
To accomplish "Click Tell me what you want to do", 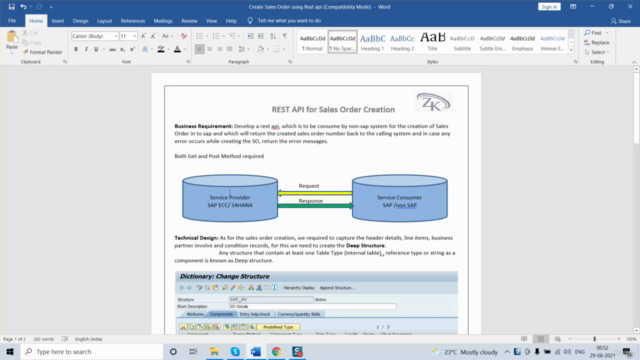I will [289, 21].
